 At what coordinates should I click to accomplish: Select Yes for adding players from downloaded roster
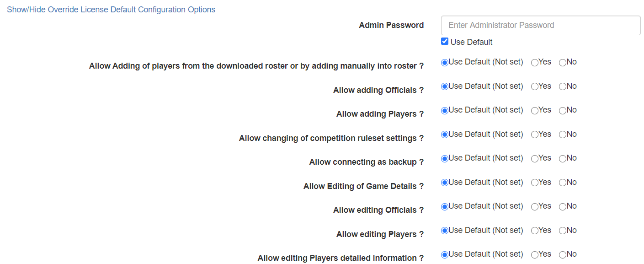click(535, 63)
